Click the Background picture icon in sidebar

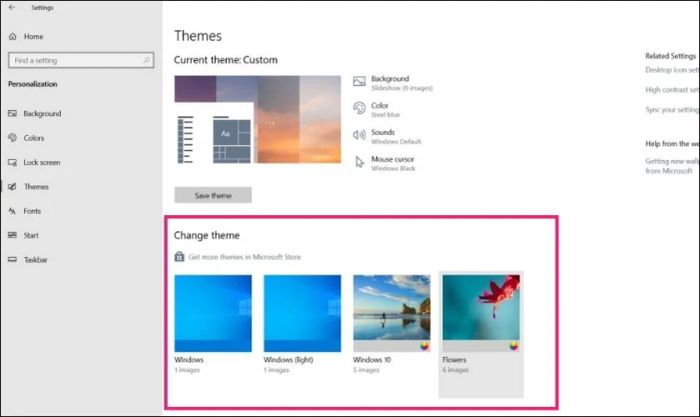[12, 113]
